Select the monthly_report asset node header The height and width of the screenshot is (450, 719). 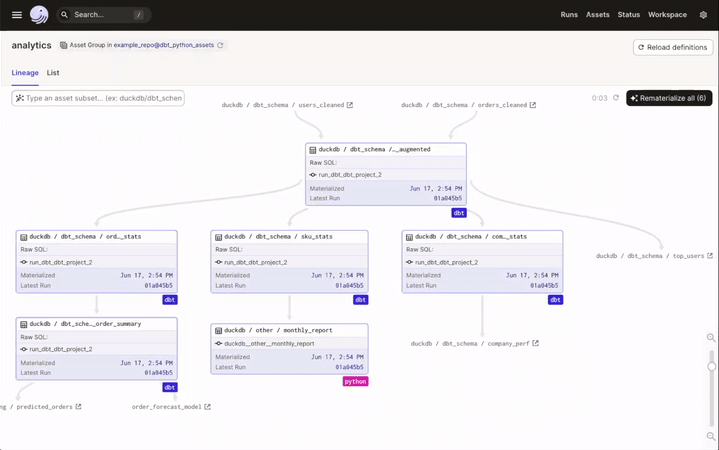click(289, 330)
